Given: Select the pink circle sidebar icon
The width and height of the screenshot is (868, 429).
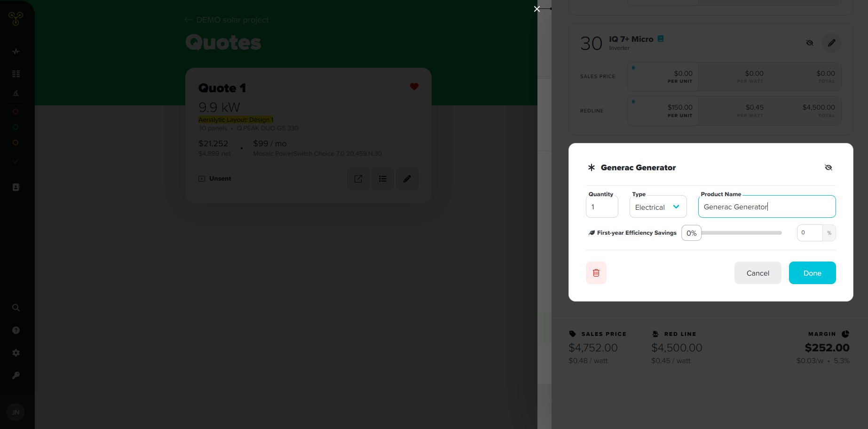Looking at the screenshot, I should coord(16,111).
